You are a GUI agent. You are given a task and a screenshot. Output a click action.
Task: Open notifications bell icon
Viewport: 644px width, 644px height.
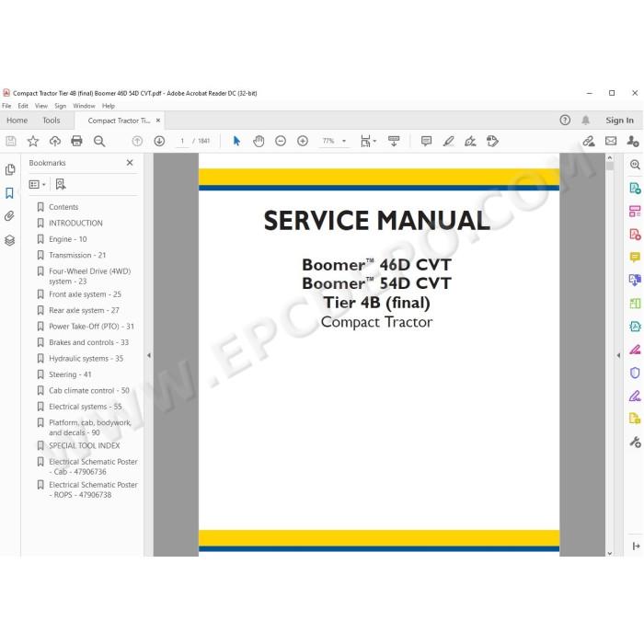click(586, 120)
